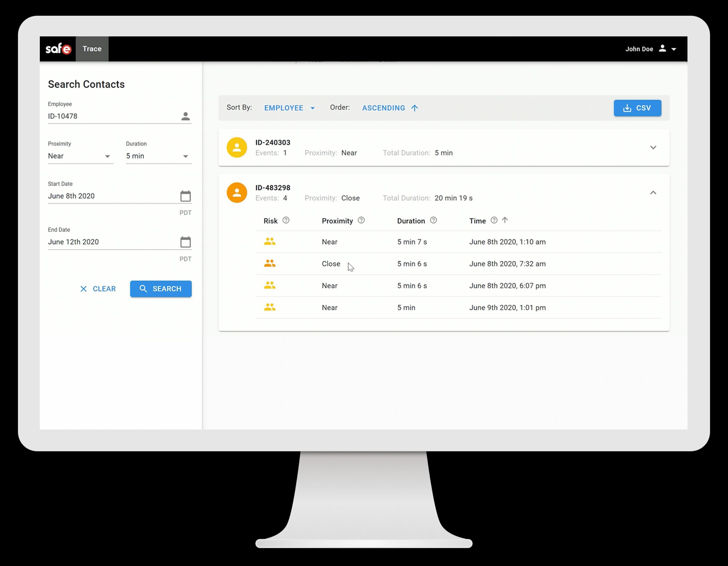Toggle the Order Ascending sort direction

coord(389,108)
